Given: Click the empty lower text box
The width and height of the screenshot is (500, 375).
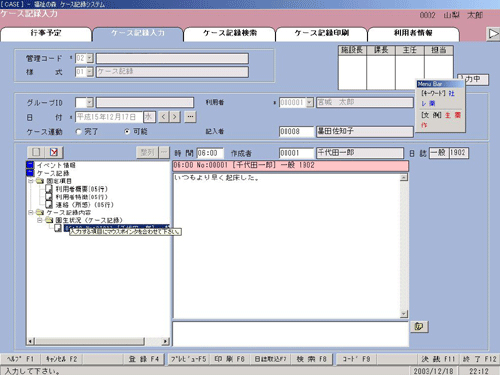Looking at the screenshot, I should pos(290,334).
